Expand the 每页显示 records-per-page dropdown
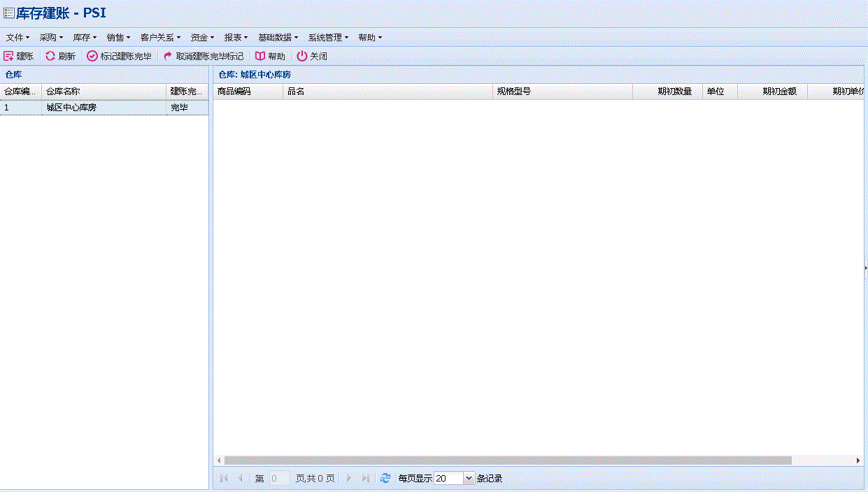Viewport: 868px width, 492px height. pos(469,478)
